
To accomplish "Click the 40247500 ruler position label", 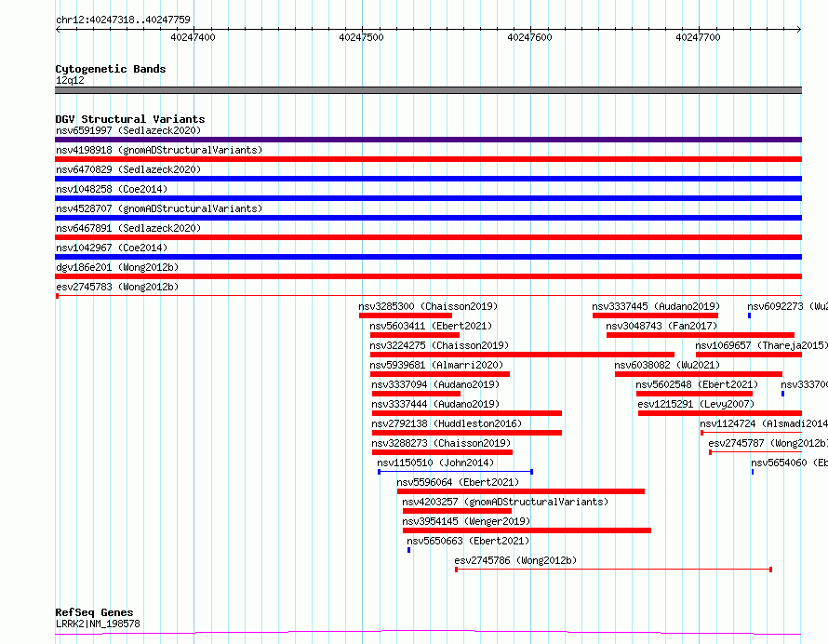I will [x=361, y=37].
